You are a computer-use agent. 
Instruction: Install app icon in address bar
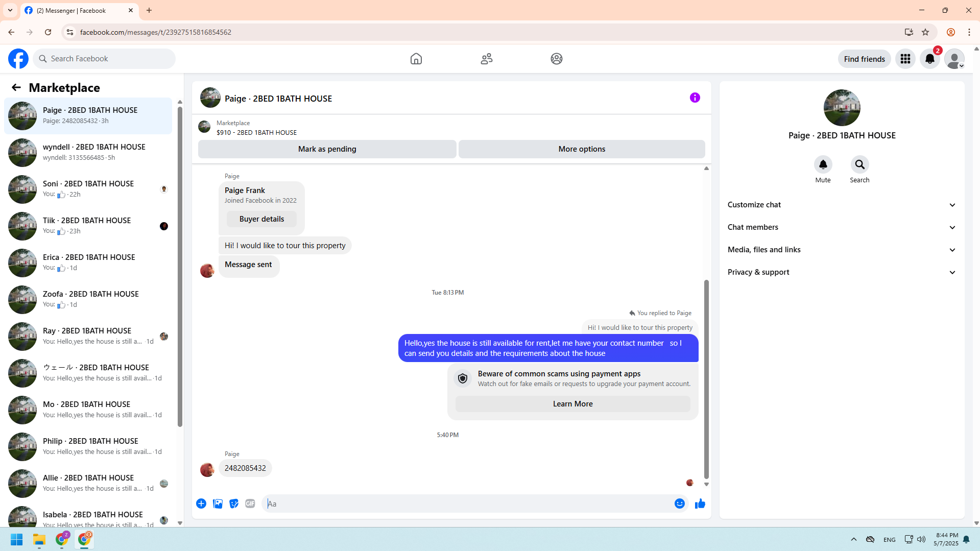pos(909,32)
